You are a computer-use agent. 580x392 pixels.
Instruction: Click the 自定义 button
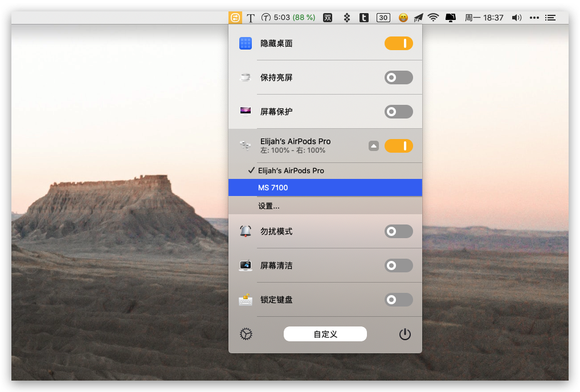click(325, 334)
